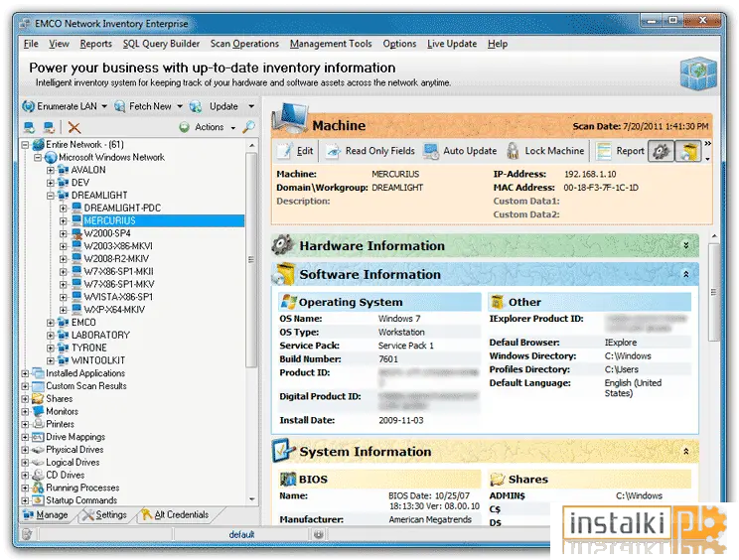Collapse the DREAMLIGHT domain node
Viewport: 739px width, 560px height.
[x=51, y=196]
